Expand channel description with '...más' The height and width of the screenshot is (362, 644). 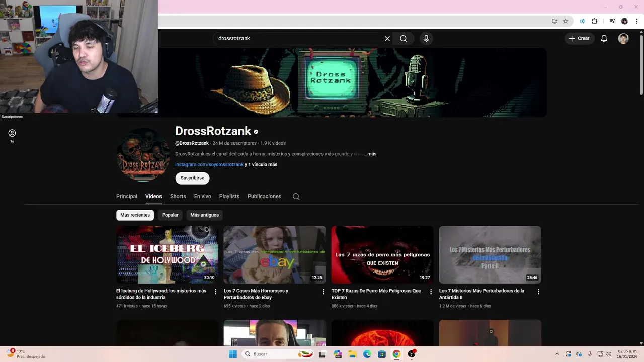click(370, 154)
